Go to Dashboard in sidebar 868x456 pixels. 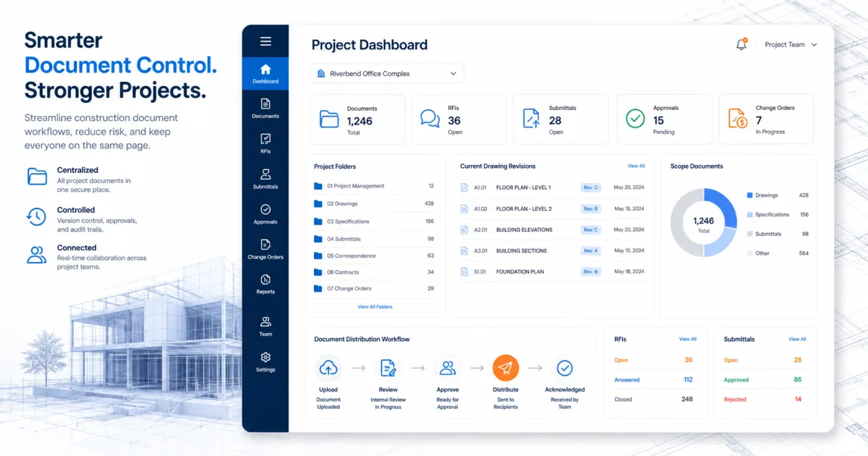(x=265, y=74)
